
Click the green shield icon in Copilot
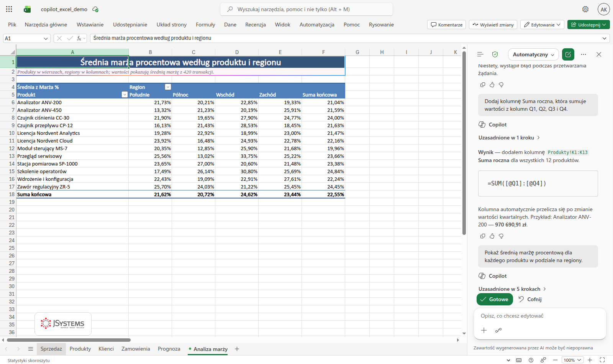495,54
